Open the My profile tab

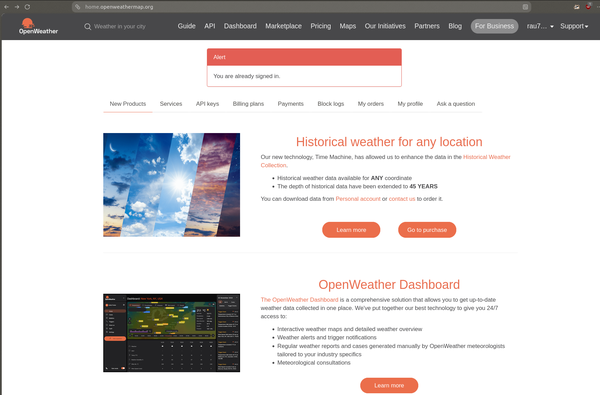point(410,104)
